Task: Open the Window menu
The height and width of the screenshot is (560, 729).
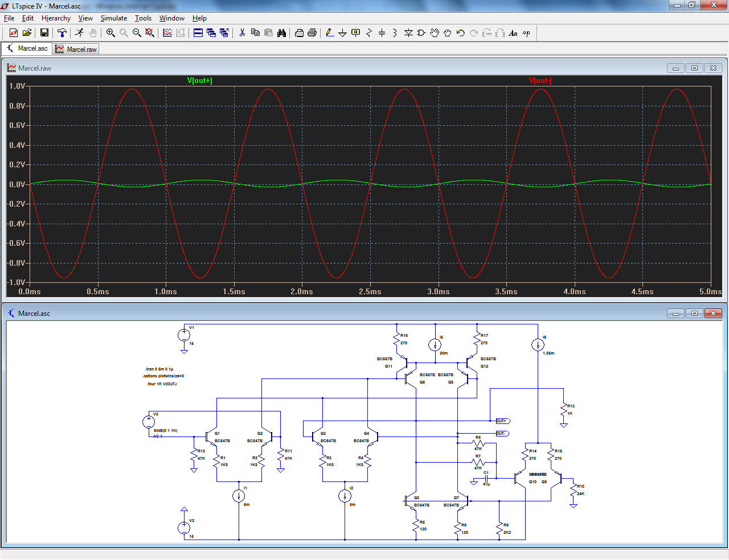Action: click(x=171, y=18)
